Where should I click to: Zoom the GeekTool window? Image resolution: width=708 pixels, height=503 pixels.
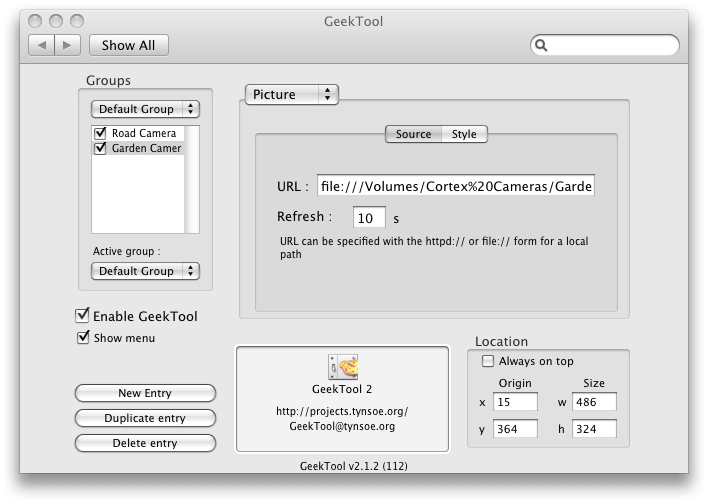click(x=77, y=21)
